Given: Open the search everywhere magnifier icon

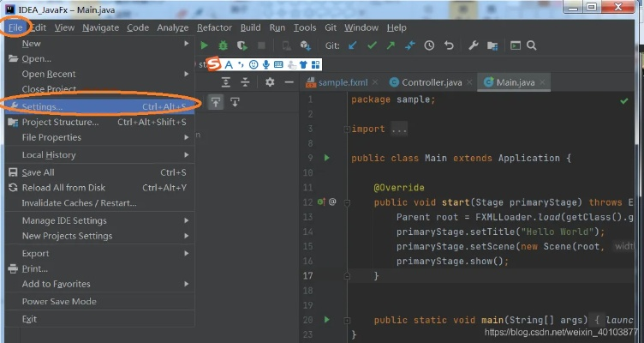Looking at the screenshot, I should point(532,45).
